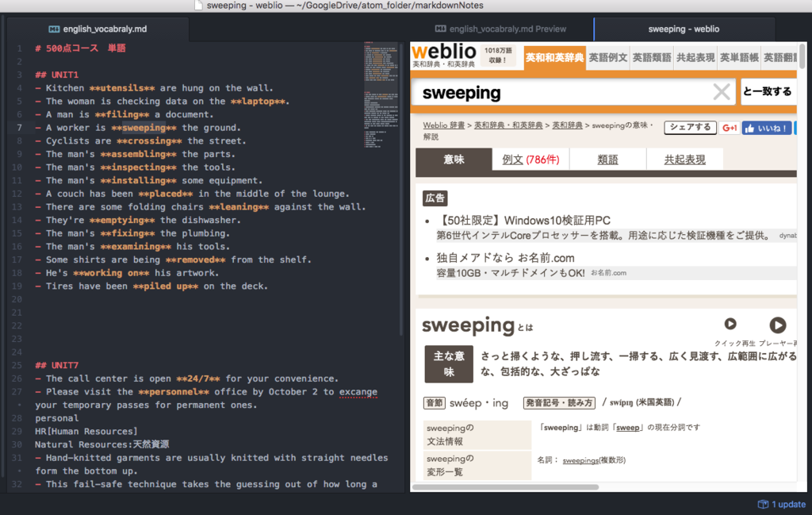Clear the sweeping search field with X
This screenshot has width=812, height=515.
coord(722,93)
